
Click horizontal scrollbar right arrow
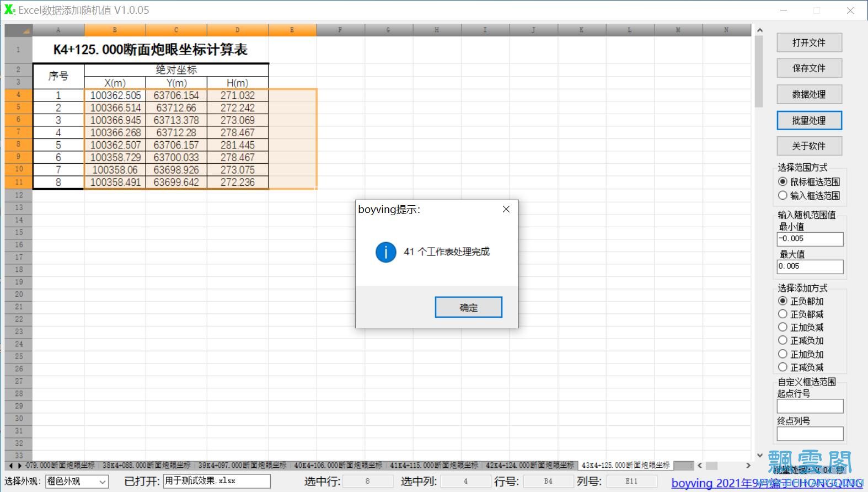click(x=748, y=466)
